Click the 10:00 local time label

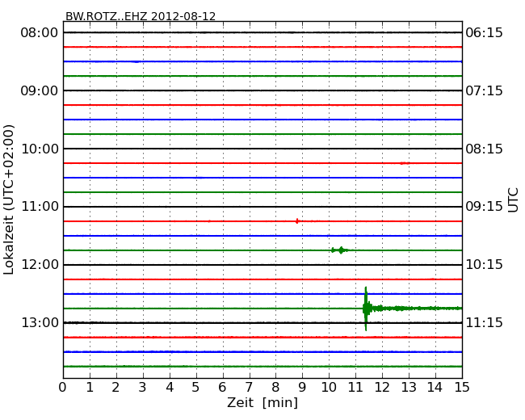click(40, 149)
